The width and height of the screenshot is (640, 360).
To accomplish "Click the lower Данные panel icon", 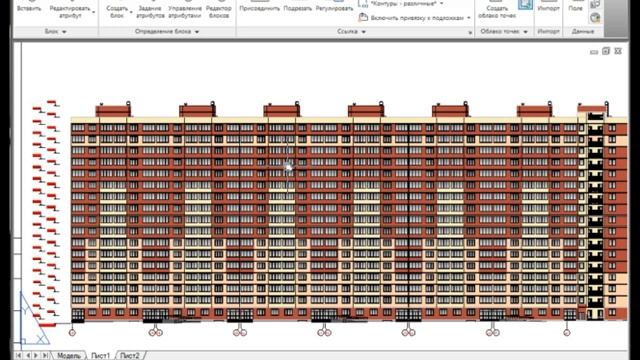I will pyautogui.click(x=595, y=18).
